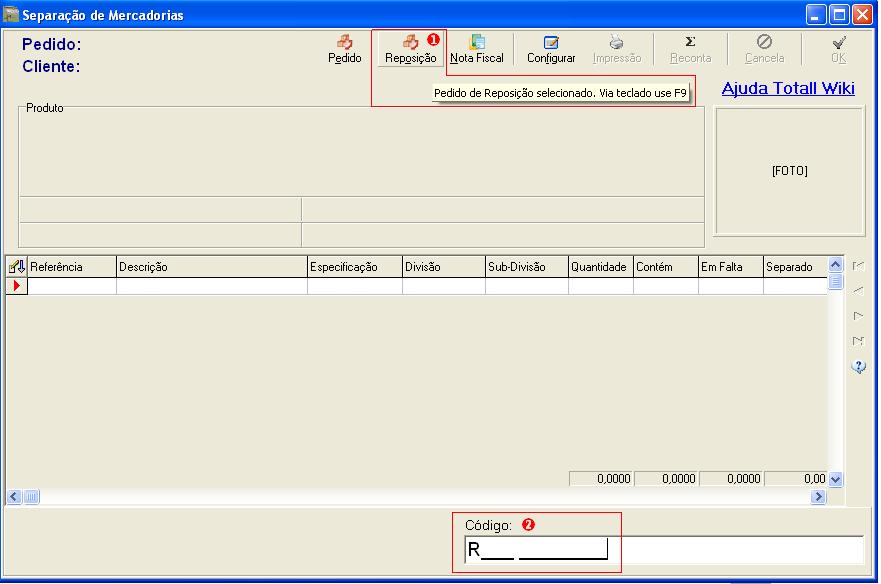Click the Pedido label in header

pyautogui.click(x=52, y=44)
